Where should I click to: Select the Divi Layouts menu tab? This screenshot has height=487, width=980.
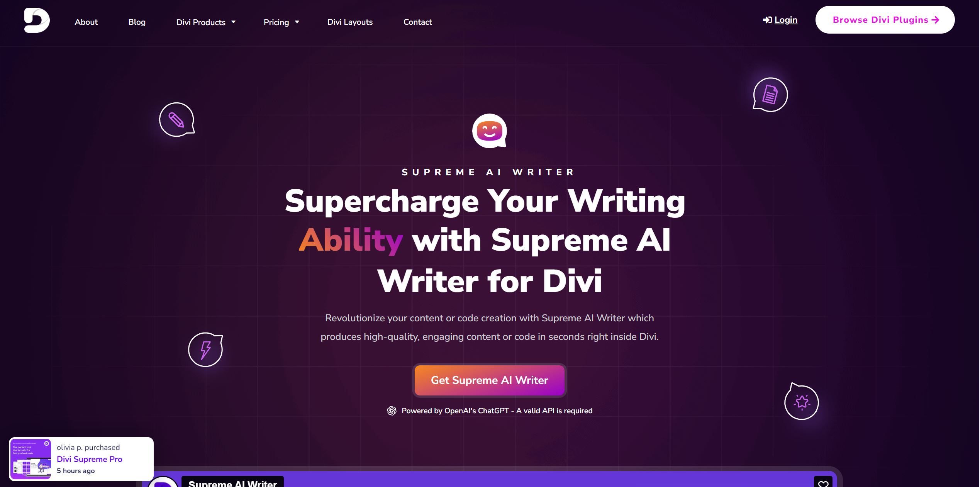tap(349, 22)
